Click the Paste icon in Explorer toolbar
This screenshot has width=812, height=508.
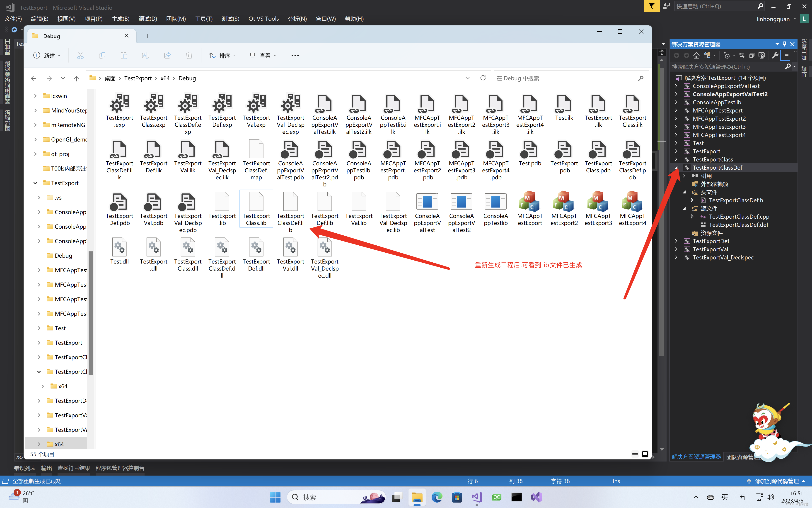(x=124, y=55)
